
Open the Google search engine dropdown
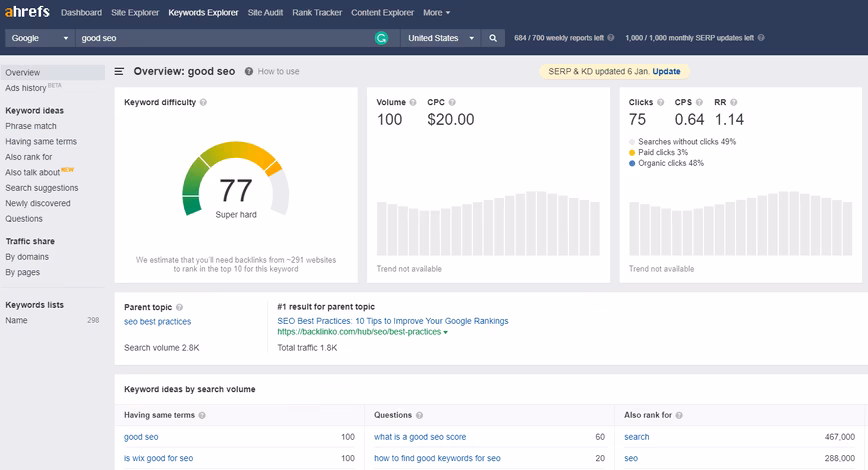(39, 38)
